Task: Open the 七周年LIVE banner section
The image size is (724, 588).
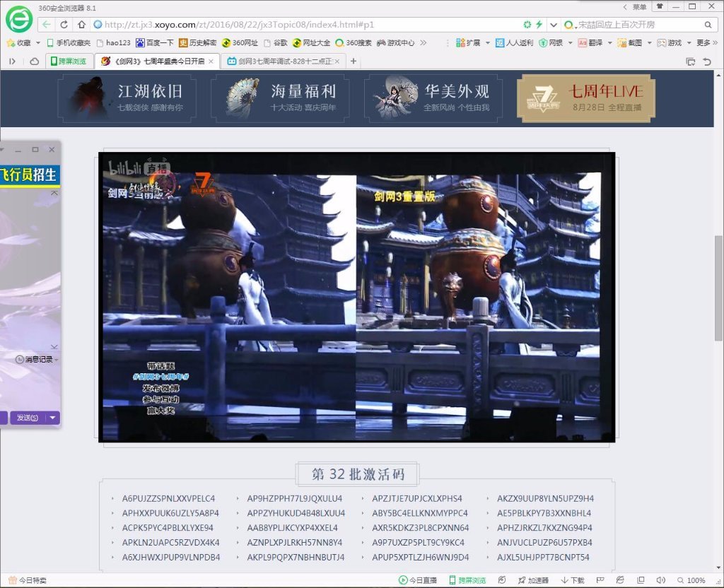Action: tap(586, 99)
